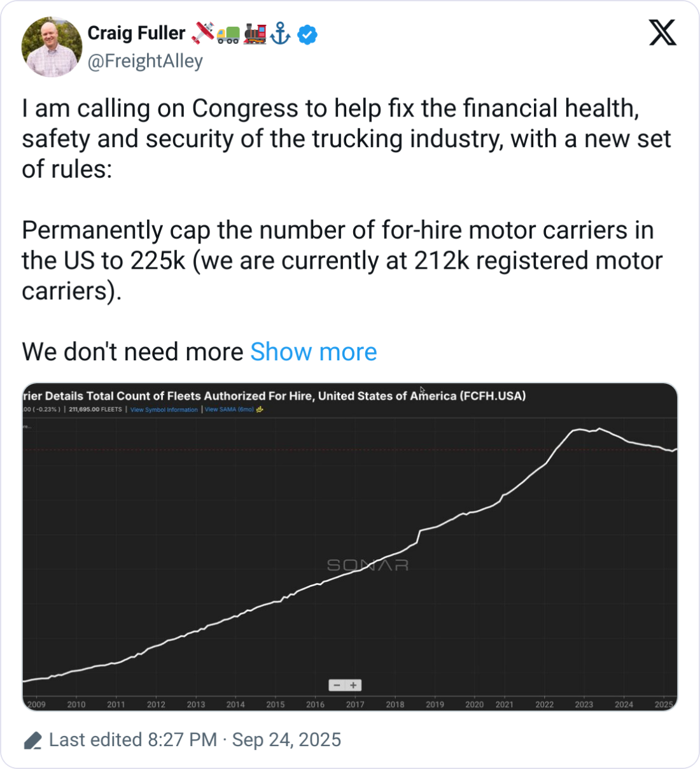
Task: Expand tweet with Show more
Action: (x=313, y=351)
